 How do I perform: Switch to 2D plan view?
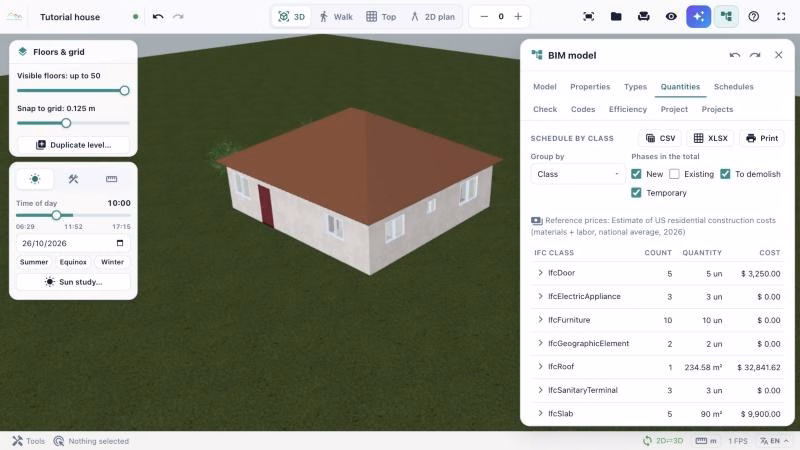tap(433, 17)
